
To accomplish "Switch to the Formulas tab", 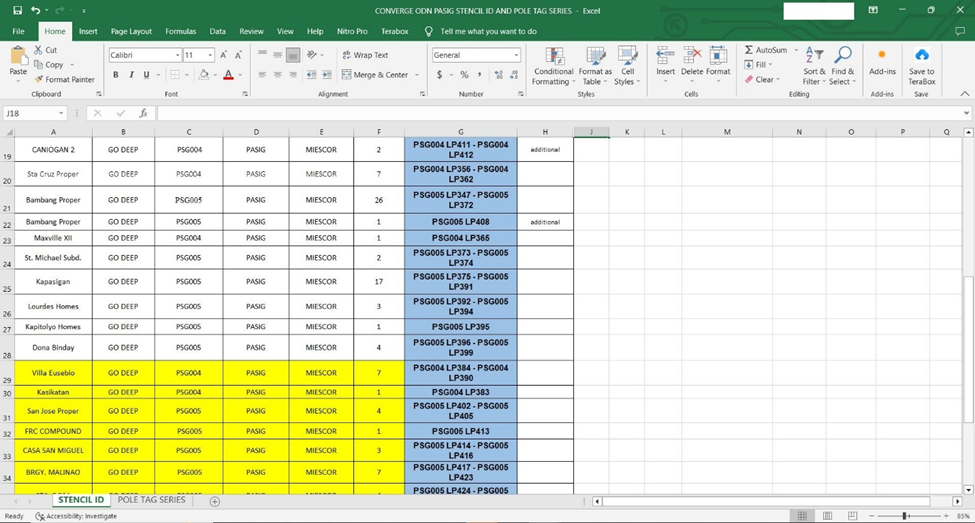I will [180, 31].
